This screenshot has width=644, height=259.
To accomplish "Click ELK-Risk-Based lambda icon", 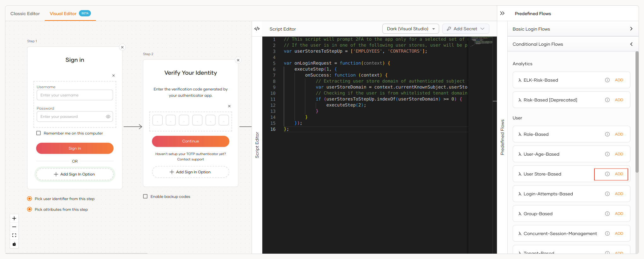I will 520,80.
